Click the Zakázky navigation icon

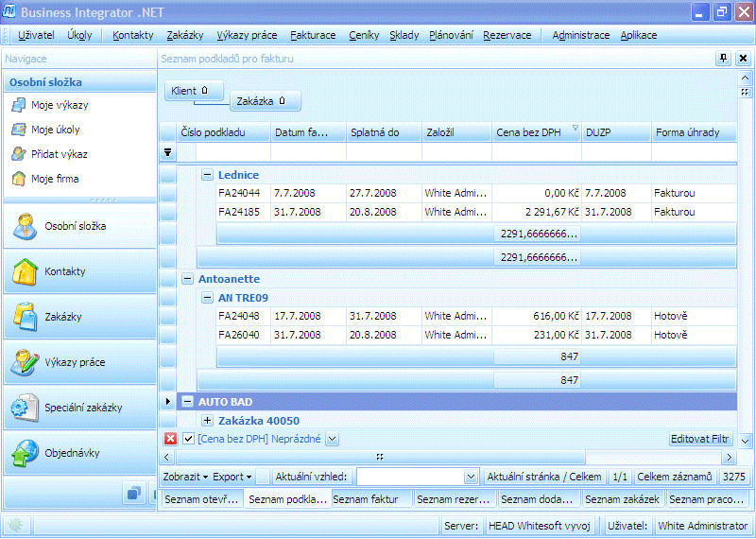pyautogui.click(x=24, y=318)
